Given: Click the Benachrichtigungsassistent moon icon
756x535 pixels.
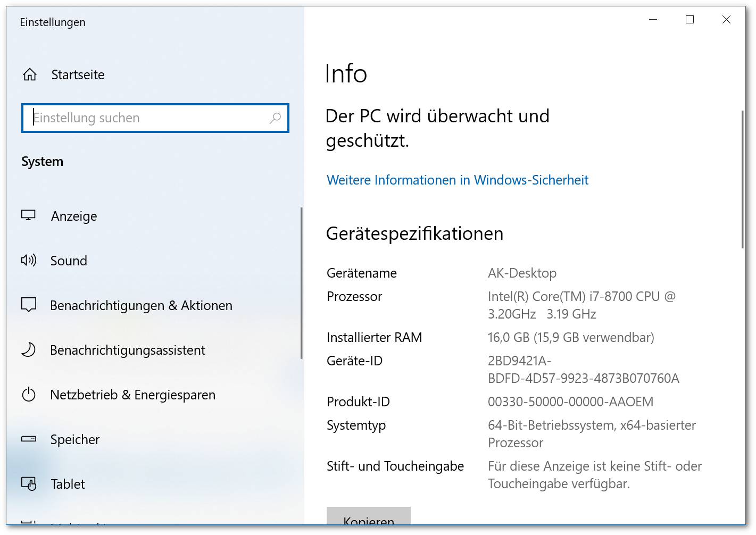Looking at the screenshot, I should pos(28,349).
